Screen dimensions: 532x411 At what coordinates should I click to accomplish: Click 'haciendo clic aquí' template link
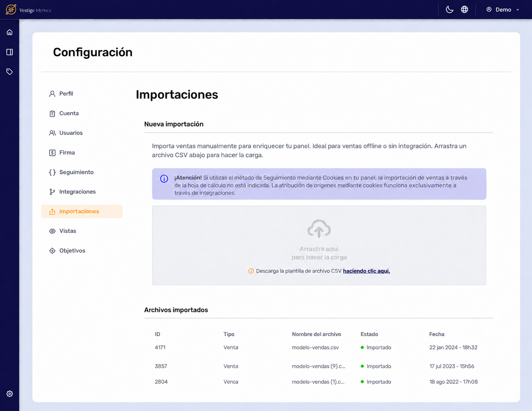[366, 271]
